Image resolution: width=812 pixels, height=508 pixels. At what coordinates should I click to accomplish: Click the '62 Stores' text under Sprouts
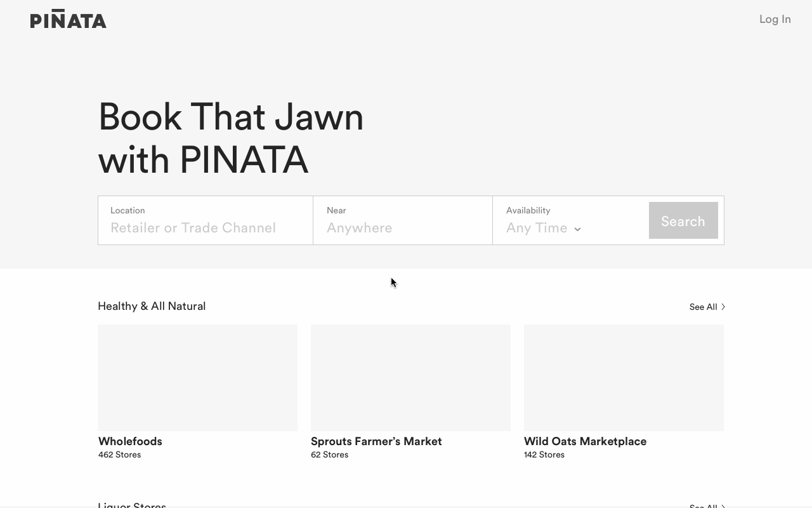point(329,455)
